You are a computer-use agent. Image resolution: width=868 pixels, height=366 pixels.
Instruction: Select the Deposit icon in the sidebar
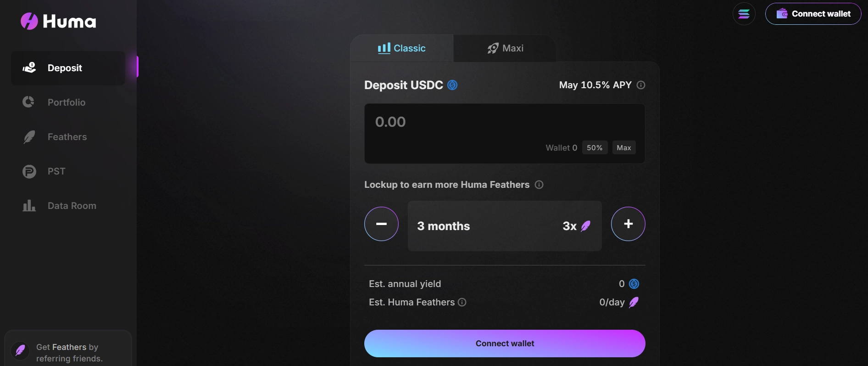click(x=28, y=68)
